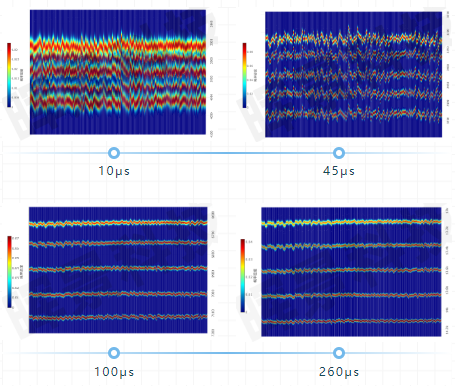Select the 100µs label text
Screen dimensions: 455x386
pos(114,372)
